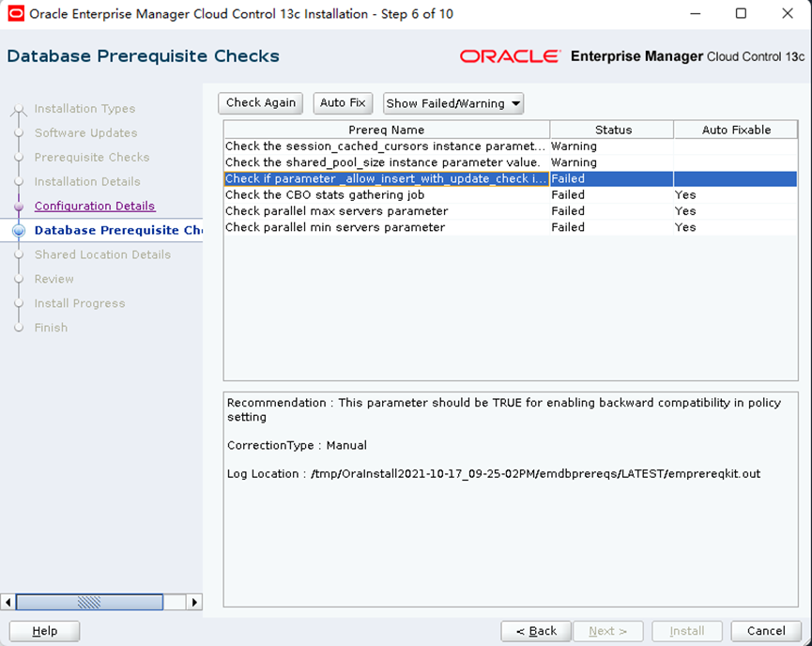Cancel the installation
The width and height of the screenshot is (812, 646).
click(766, 631)
